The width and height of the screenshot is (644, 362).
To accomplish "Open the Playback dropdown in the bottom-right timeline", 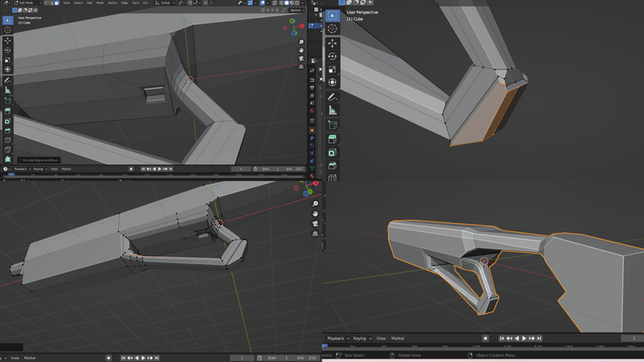I will tap(338, 339).
